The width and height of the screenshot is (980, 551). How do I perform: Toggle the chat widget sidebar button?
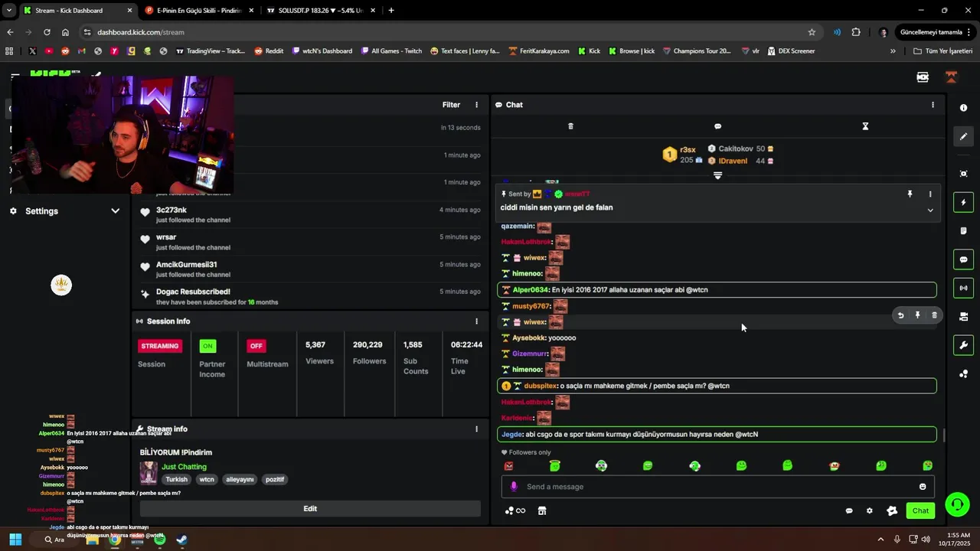point(963,259)
